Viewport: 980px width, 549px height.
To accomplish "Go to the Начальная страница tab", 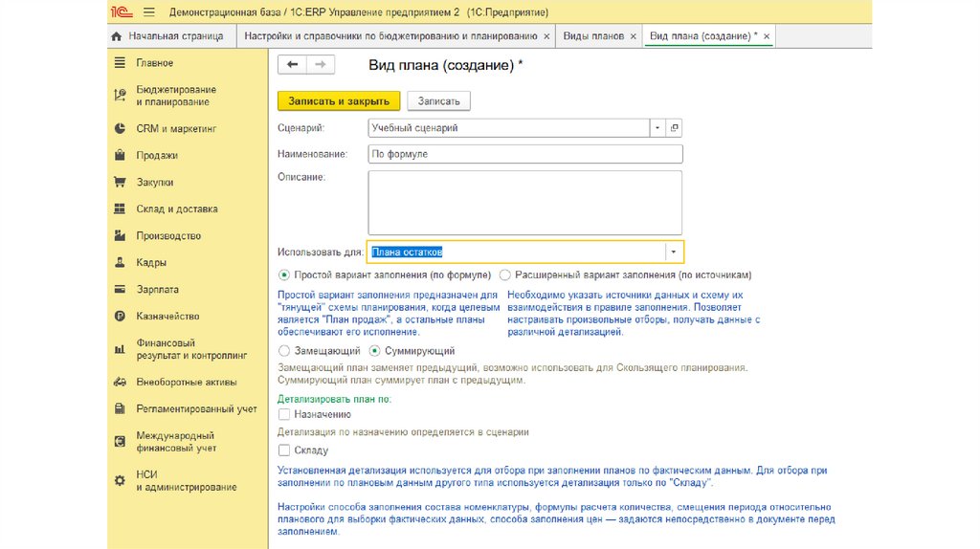I will [167, 36].
